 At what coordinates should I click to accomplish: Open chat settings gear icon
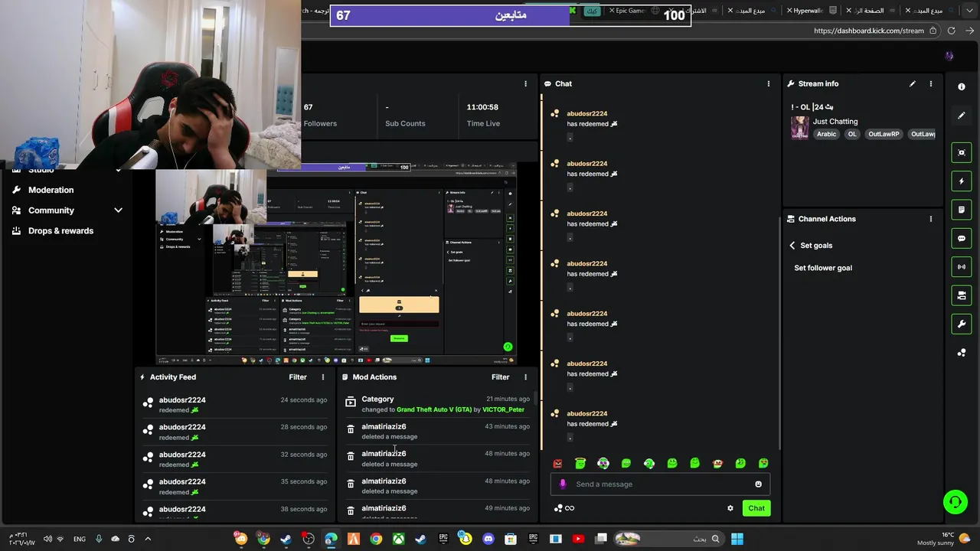730,508
